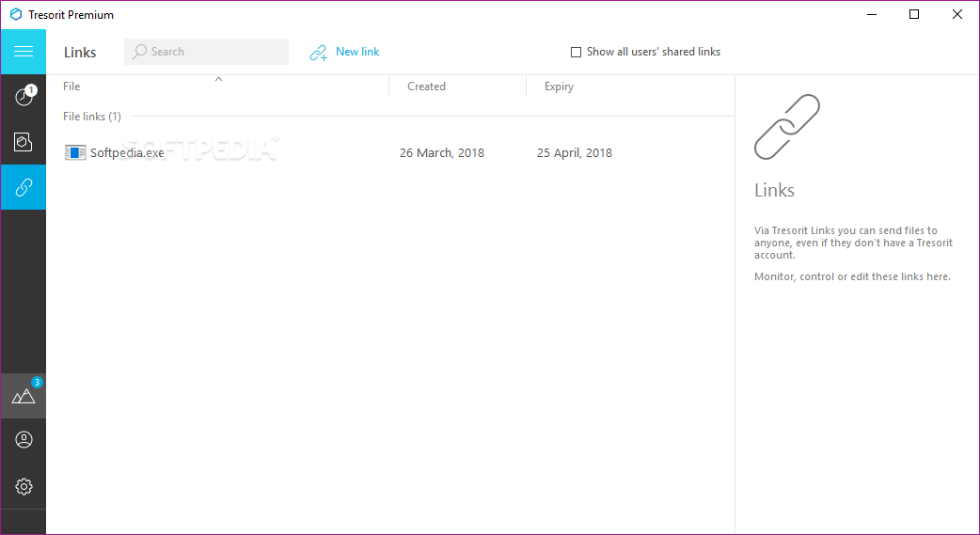Open the upgrade mountains icon with badge 3
The width and height of the screenshot is (980, 535).
(24, 396)
